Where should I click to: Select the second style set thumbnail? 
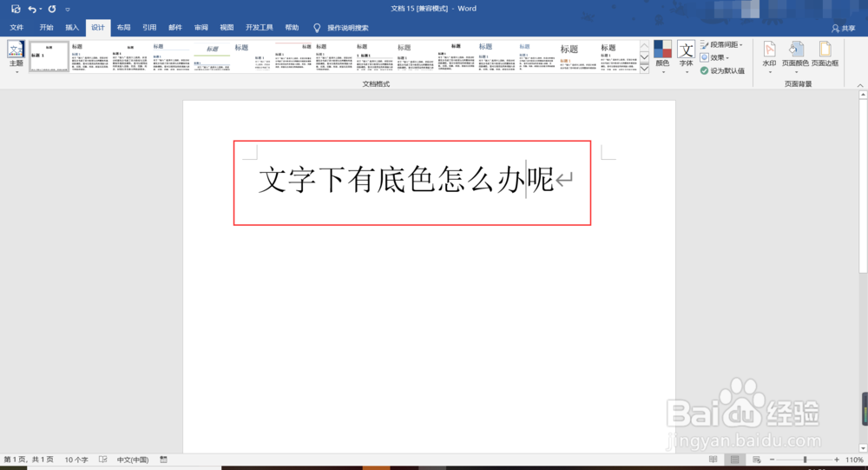90,56
